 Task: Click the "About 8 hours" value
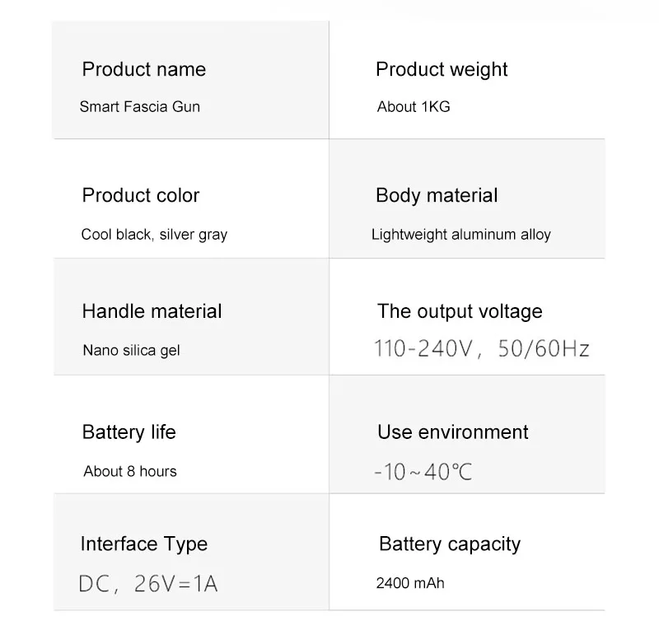click(130, 471)
